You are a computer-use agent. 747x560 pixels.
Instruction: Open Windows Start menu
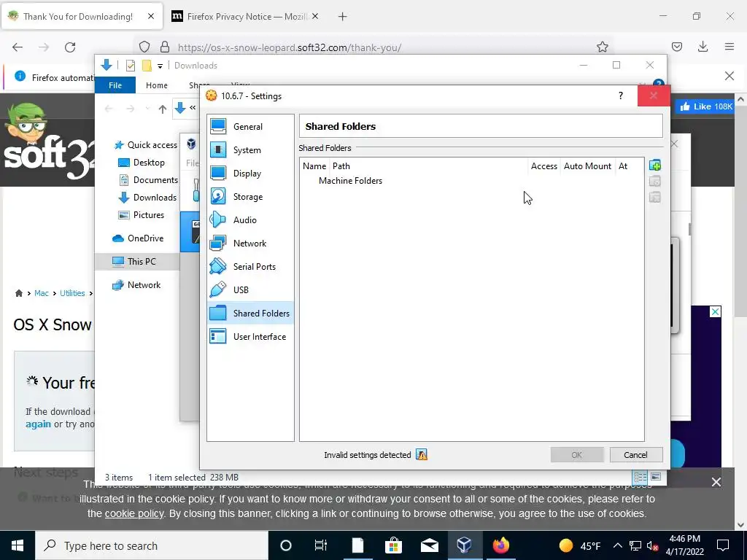coord(18,545)
